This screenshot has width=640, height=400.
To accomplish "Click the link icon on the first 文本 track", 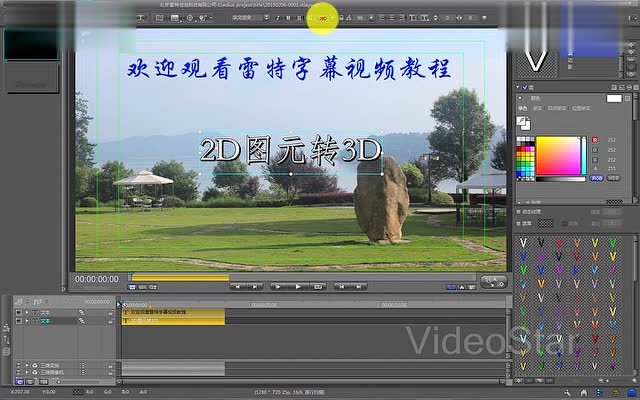I will tap(82, 312).
